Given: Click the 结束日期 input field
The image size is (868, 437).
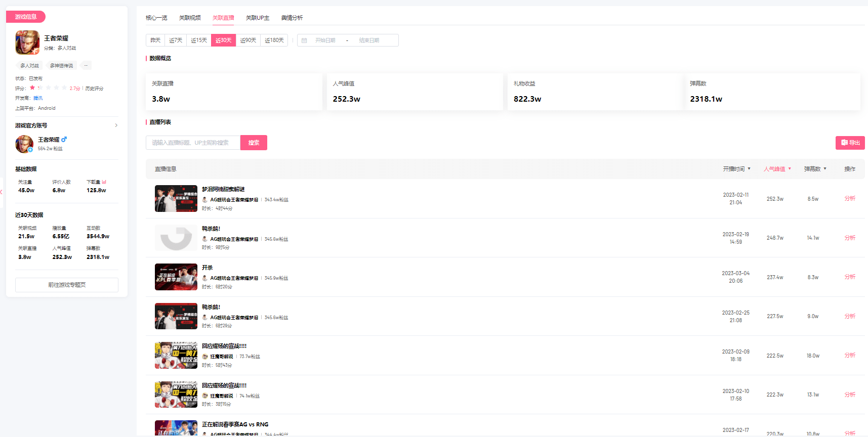Looking at the screenshot, I should click(x=369, y=40).
